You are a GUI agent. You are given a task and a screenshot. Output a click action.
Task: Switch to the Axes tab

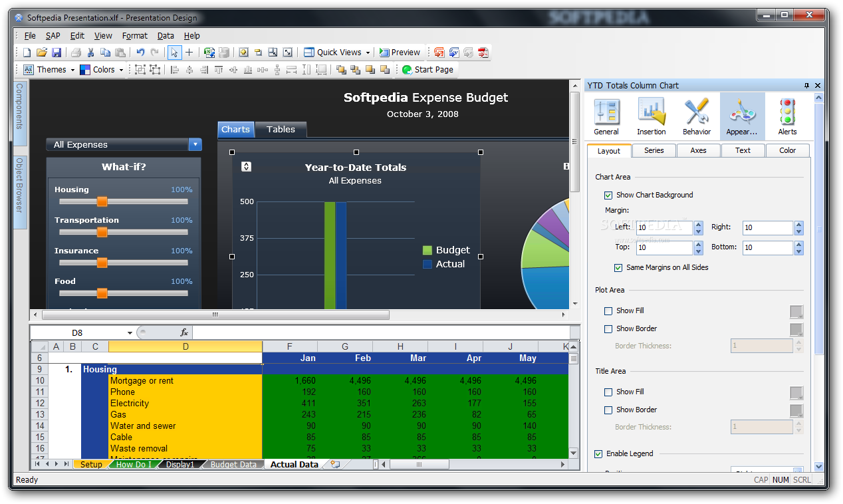click(698, 151)
